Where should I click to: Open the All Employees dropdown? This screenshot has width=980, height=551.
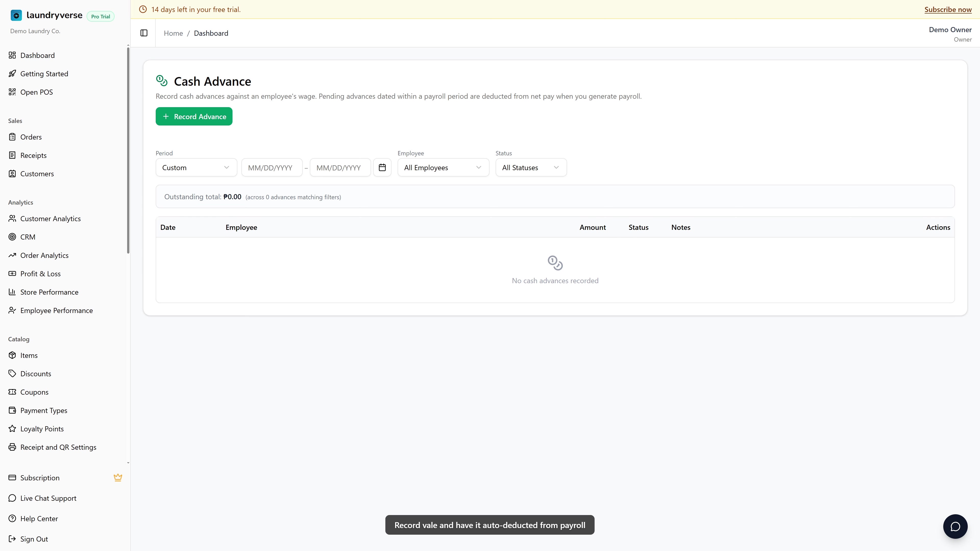(443, 167)
